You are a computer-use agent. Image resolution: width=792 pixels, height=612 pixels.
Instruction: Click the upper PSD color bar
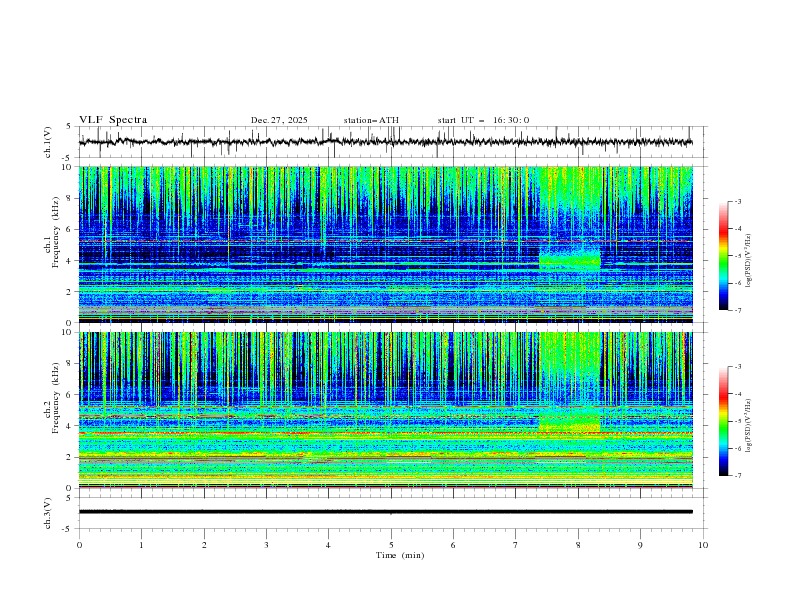(x=723, y=256)
